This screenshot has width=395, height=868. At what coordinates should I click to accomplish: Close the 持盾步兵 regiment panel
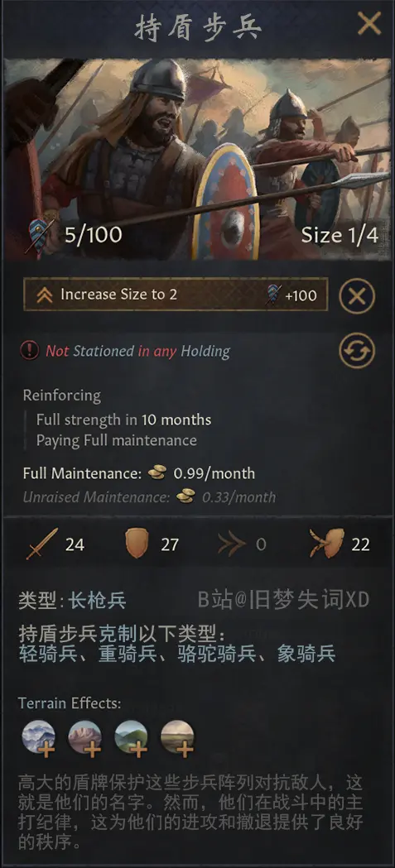(x=369, y=24)
